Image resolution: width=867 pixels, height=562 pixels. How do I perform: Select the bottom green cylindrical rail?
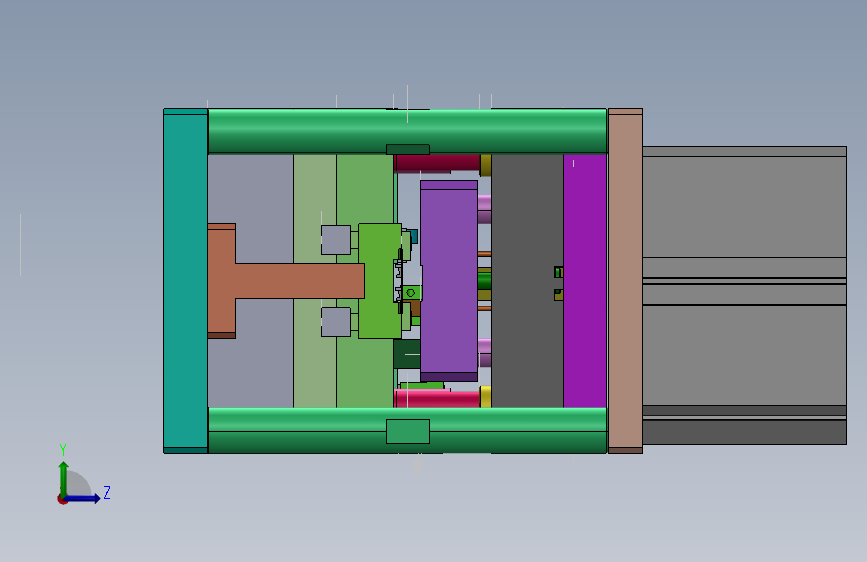(407, 430)
